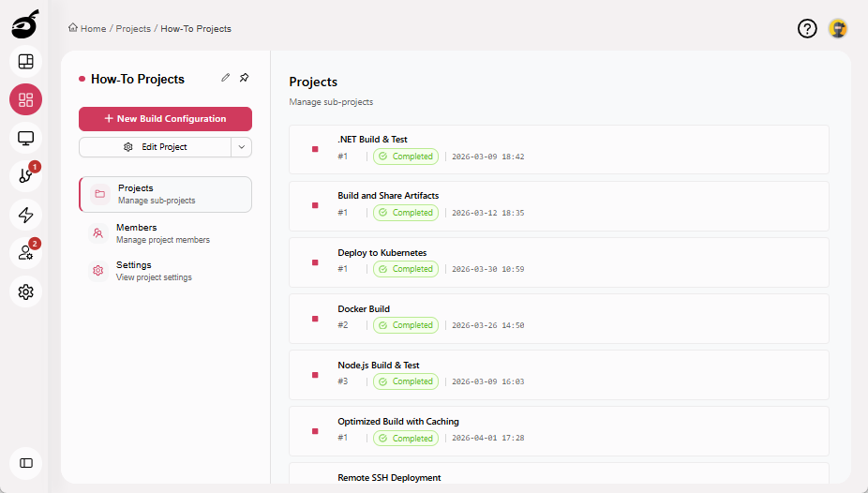Image resolution: width=868 pixels, height=493 pixels.
Task: Click Completed badge for Node.js Build & Test
Action: click(406, 381)
